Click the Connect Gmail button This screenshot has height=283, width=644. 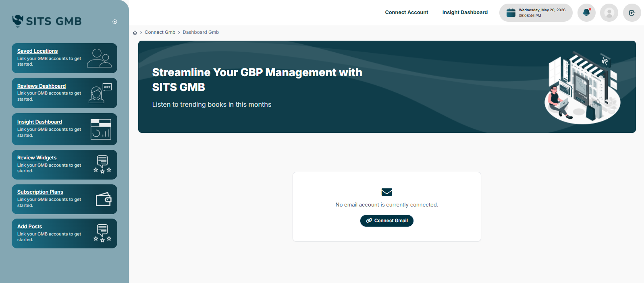387,221
